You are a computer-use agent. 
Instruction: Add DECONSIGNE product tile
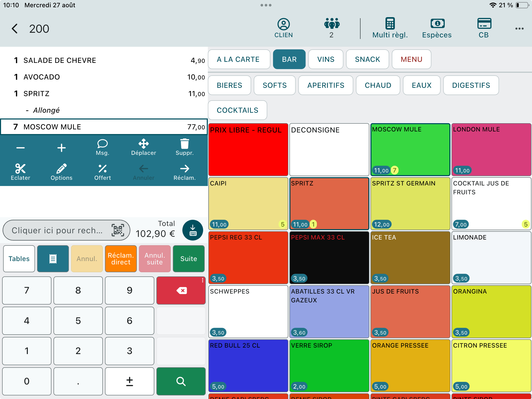pos(329,150)
